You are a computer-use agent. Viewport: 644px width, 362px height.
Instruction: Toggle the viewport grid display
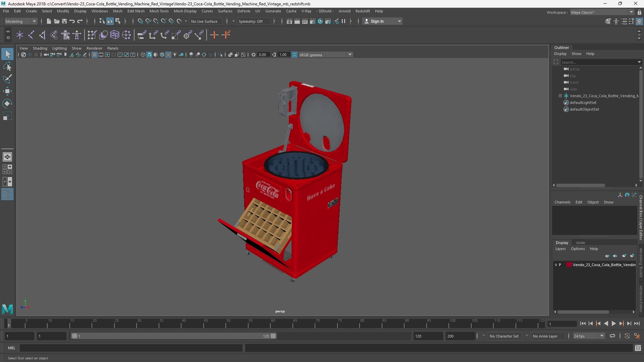[95, 55]
